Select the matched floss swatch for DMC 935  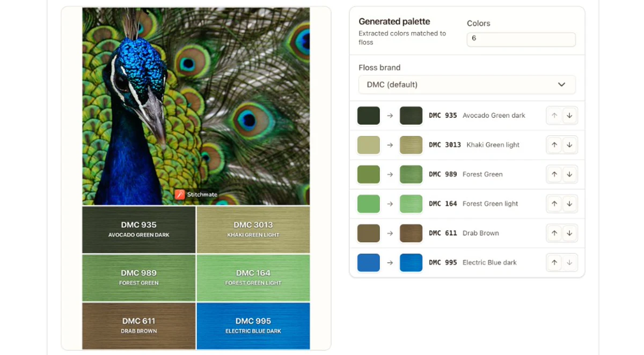pyautogui.click(x=411, y=115)
